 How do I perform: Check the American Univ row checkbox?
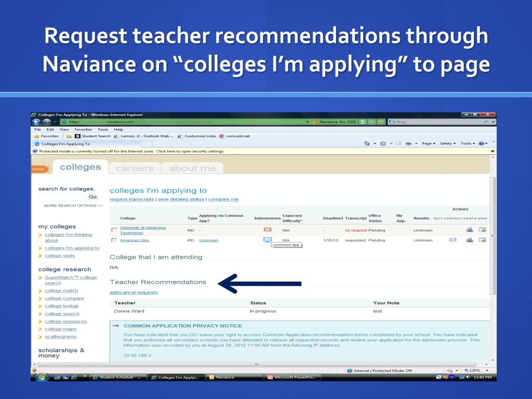coord(114,240)
